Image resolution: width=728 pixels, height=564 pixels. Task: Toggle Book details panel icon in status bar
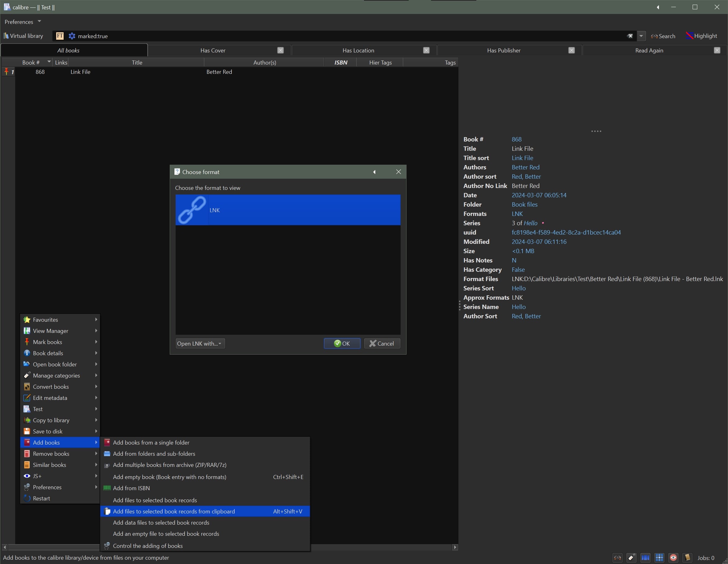(x=687, y=558)
